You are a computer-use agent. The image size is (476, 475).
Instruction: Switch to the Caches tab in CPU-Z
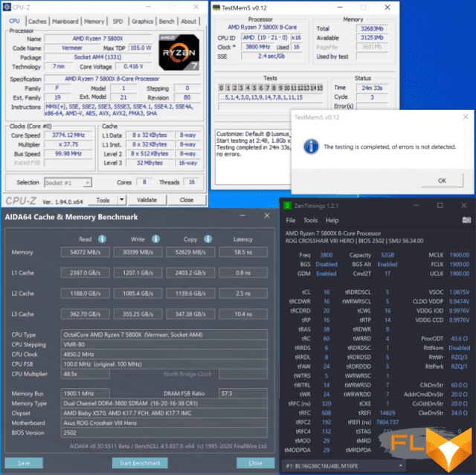(37, 22)
